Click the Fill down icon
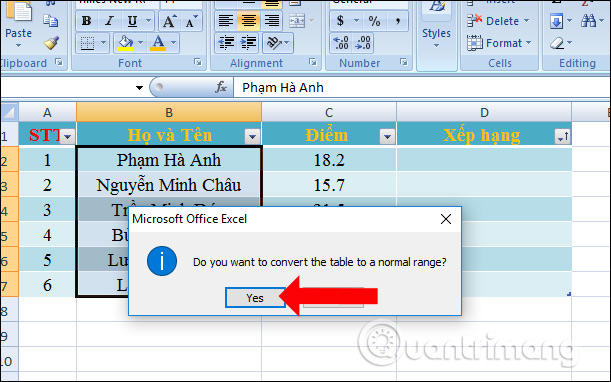This screenshot has height=382, width=611. [x=556, y=21]
